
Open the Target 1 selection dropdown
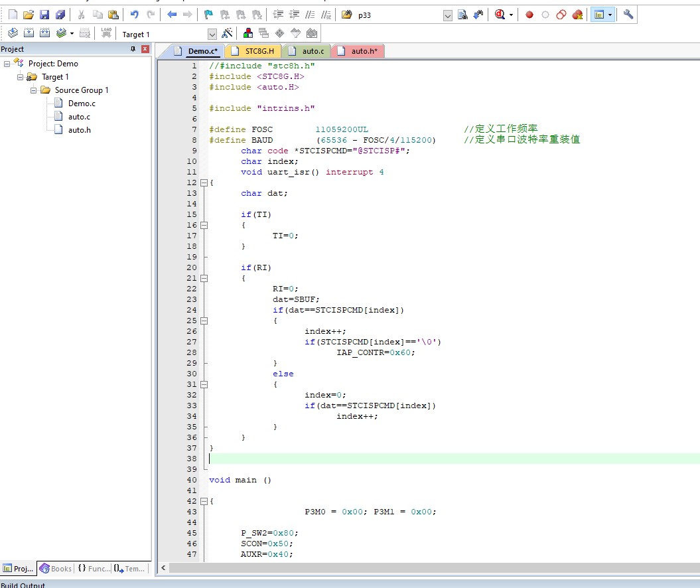pyautogui.click(x=212, y=35)
